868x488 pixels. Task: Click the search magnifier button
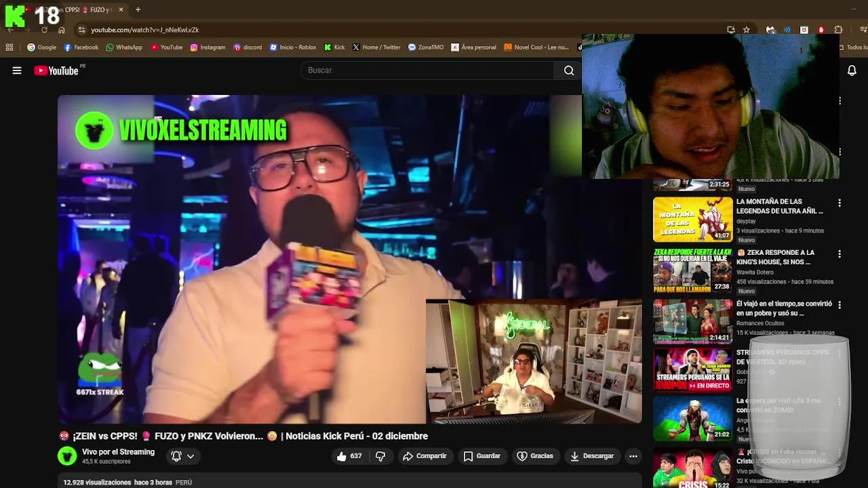[569, 70]
